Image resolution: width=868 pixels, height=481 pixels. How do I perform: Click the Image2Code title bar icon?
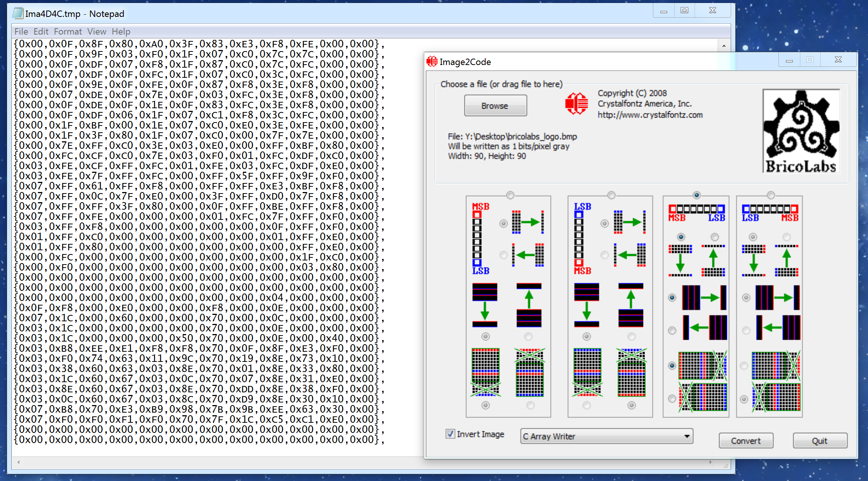coord(432,62)
